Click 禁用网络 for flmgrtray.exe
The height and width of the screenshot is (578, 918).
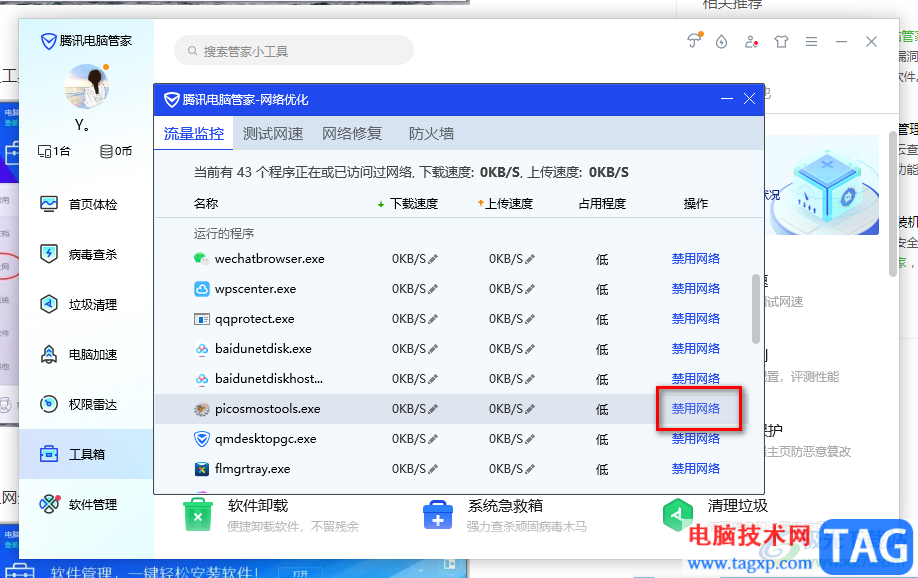pyautogui.click(x=696, y=469)
